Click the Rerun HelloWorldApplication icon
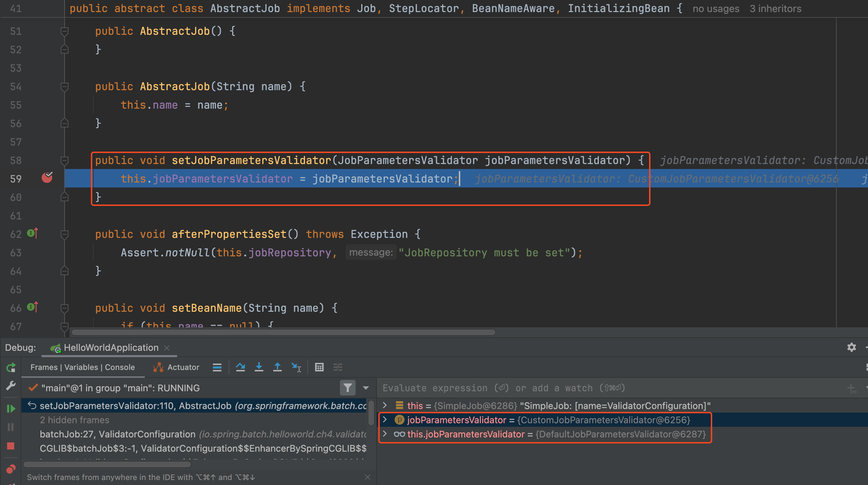868x485 pixels. coord(11,367)
